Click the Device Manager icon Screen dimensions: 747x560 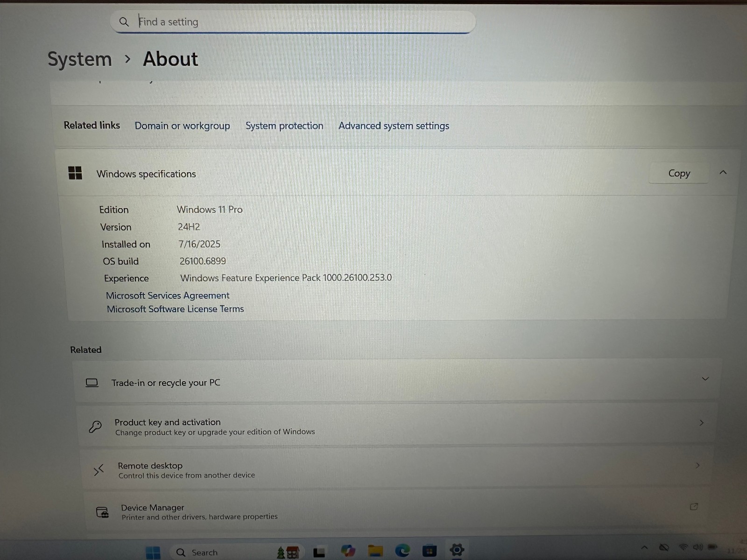pos(102,512)
